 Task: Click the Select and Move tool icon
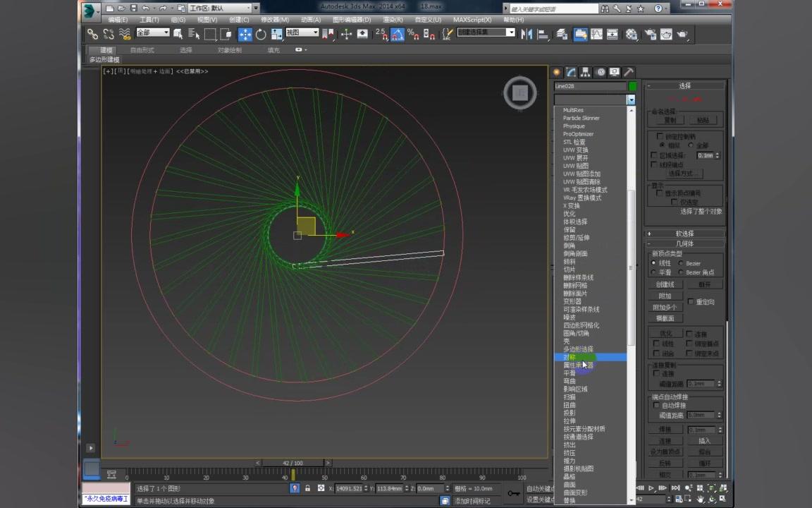click(245, 34)
